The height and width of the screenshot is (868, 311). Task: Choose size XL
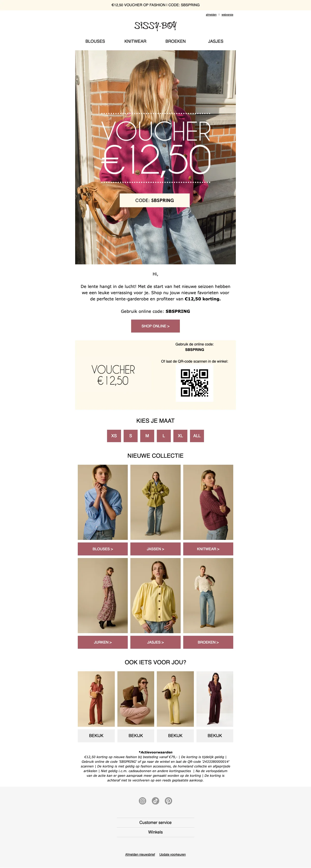click(x=180, y=436)
